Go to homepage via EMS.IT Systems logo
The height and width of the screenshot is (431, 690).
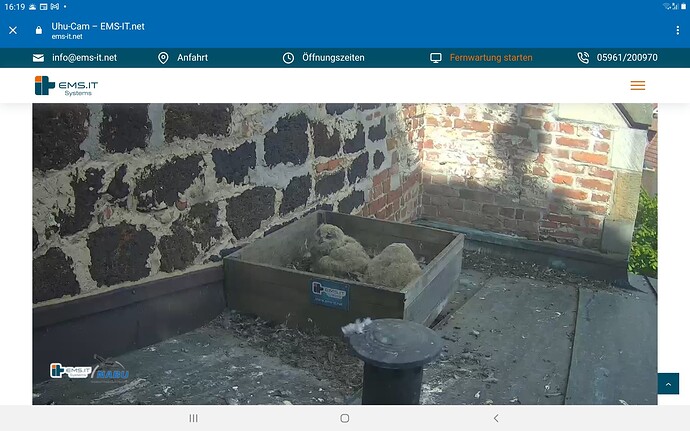pyautogui.click(x=66, y=85)
